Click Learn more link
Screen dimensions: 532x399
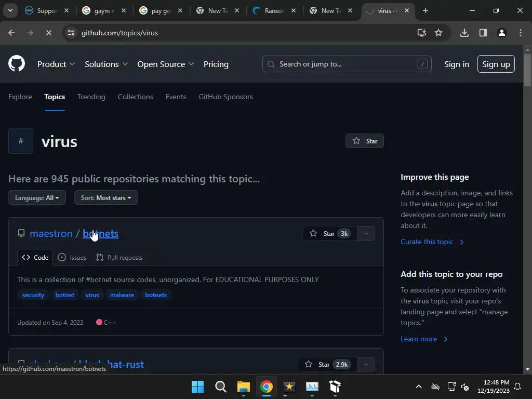tap(424, 339)
